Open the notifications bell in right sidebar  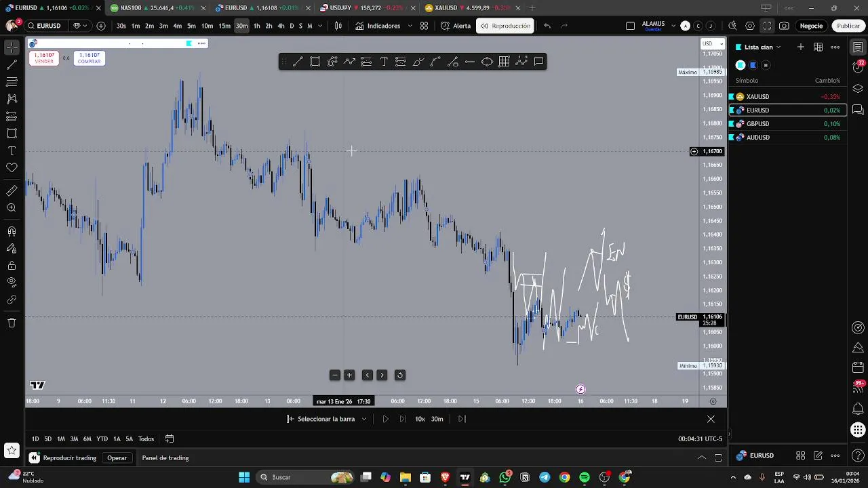858,409
